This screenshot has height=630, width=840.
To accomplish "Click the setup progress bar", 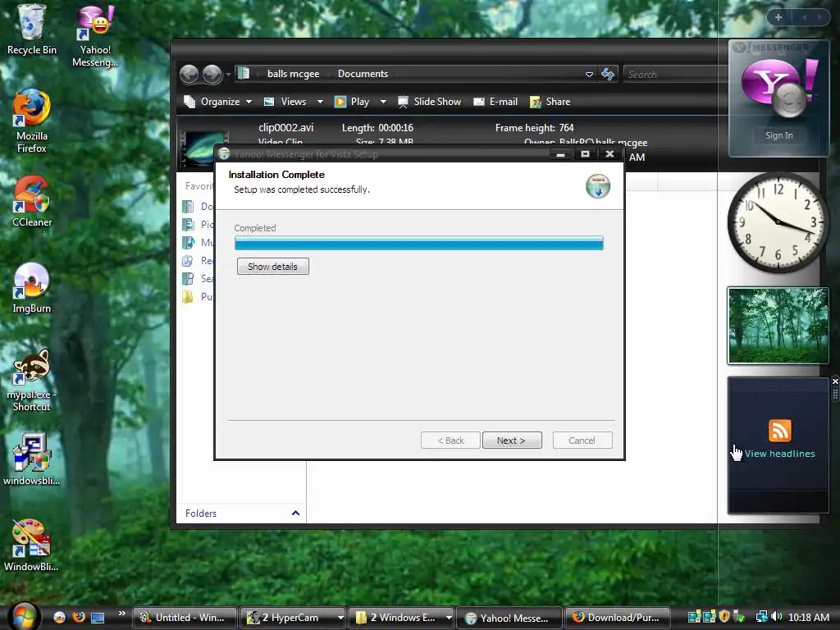I will (x=419, y=243).
